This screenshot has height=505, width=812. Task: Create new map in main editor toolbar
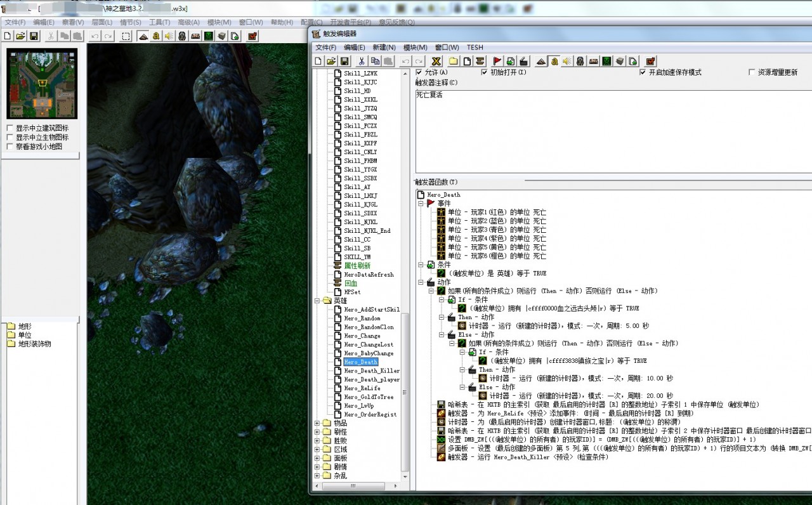tap(8, 36)
